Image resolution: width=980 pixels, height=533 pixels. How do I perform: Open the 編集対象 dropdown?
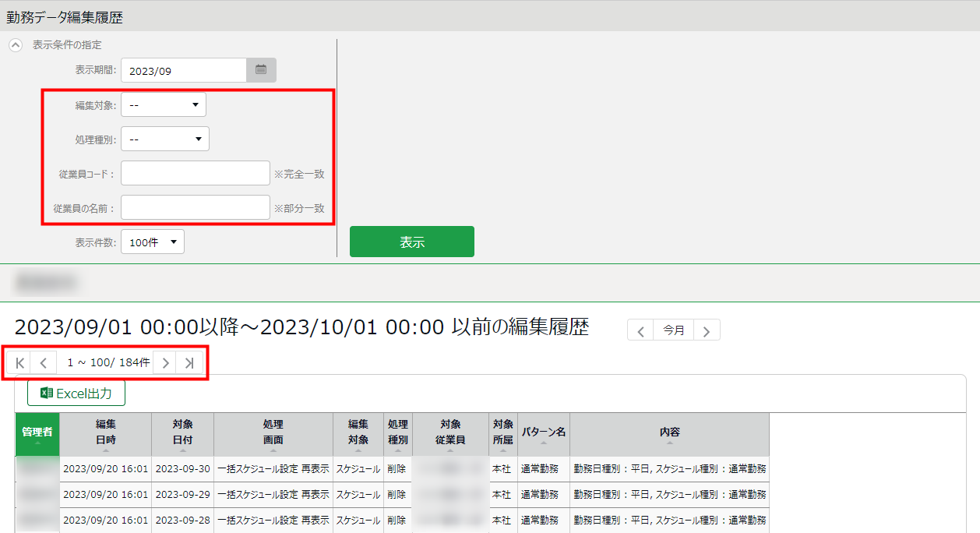[164, 104]
